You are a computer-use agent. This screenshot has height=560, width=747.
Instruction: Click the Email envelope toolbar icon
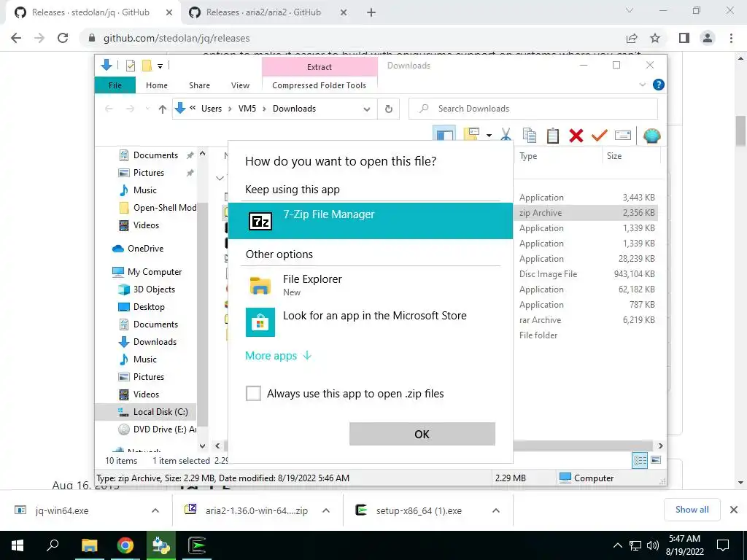[x=623, y=135]
